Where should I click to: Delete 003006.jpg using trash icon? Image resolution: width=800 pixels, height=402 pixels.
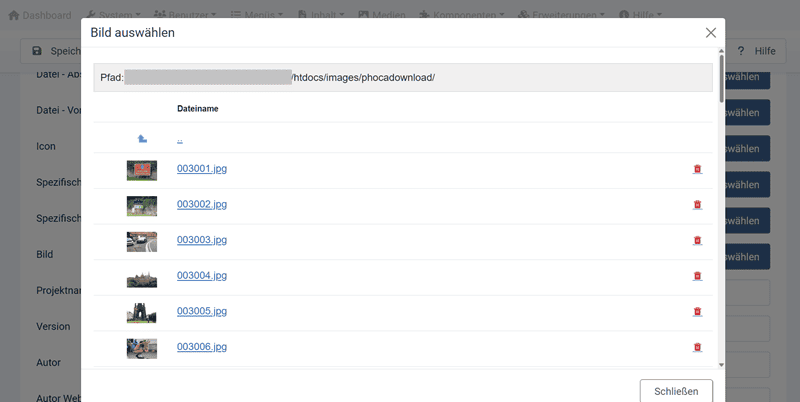697,347
